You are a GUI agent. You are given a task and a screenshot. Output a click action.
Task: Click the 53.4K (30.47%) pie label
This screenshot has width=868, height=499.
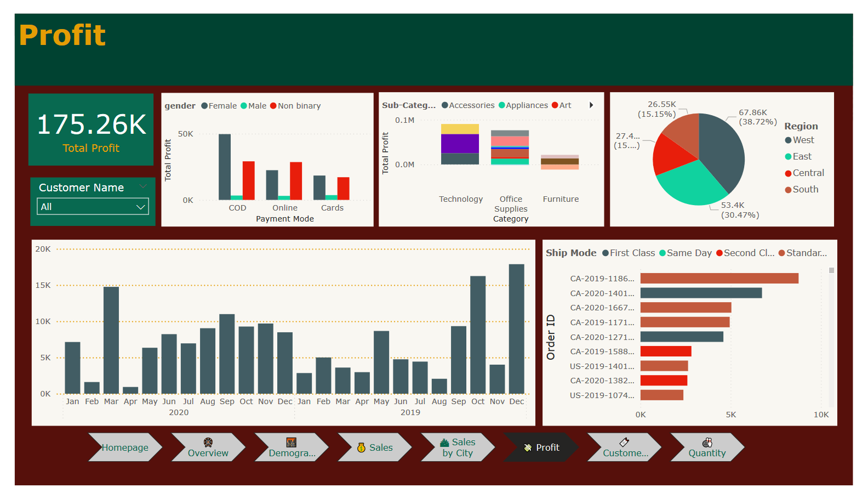[x=740, y=210]
